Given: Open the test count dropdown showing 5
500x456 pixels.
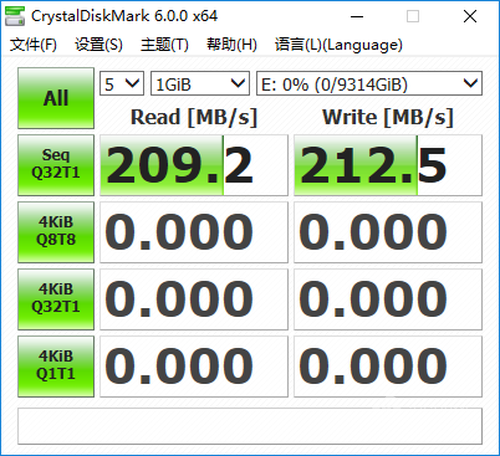Looking at the screenshot, I should tap(122, 83).
